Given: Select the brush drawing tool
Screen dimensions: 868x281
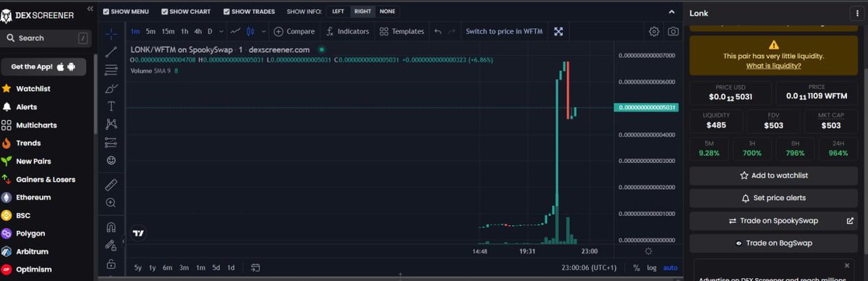Looking at the screenshot, I should pyautogui.click(x=111, y=88).
